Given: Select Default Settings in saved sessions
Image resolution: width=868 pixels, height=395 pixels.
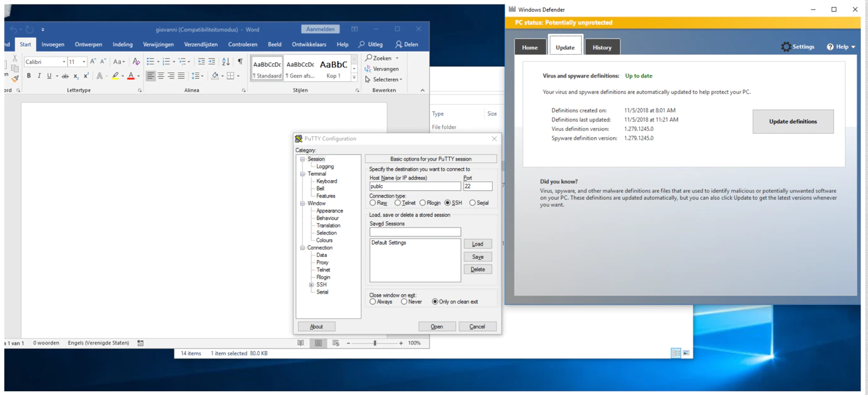Looking at the screenshot, I should click(x=389, y=243).
